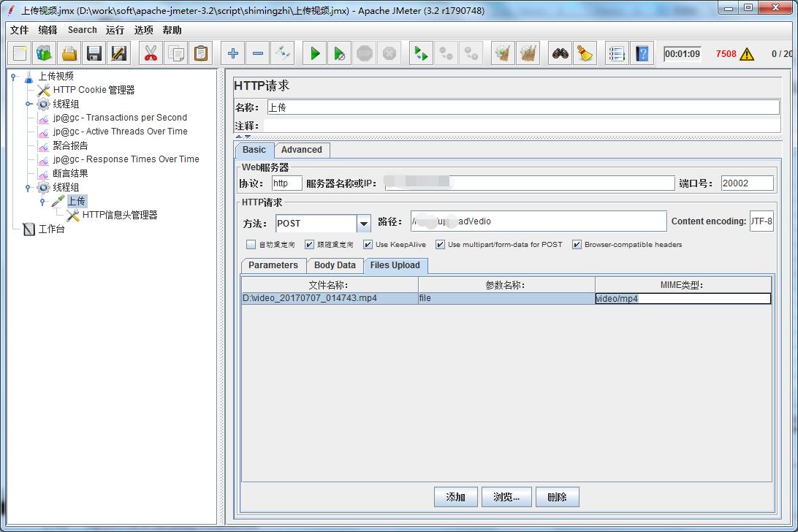Open the Function Helper list icon
Screen dimensions: 798x532
[617, 53]
